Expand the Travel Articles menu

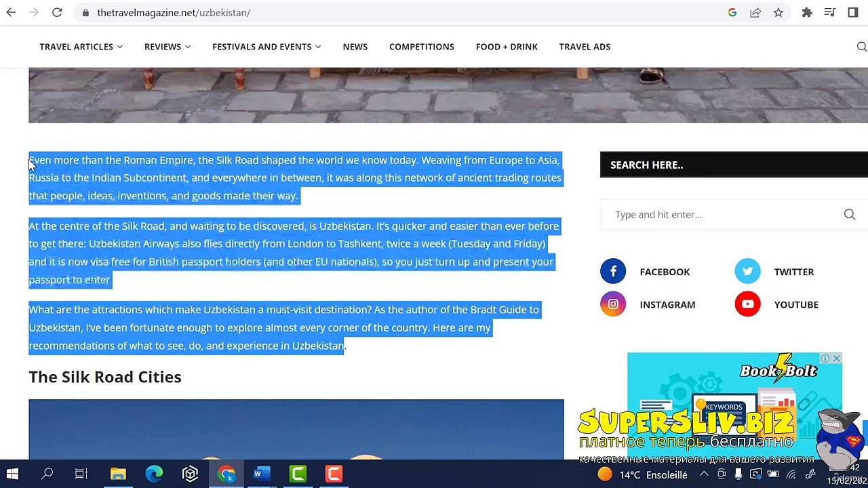click(81, 47)
